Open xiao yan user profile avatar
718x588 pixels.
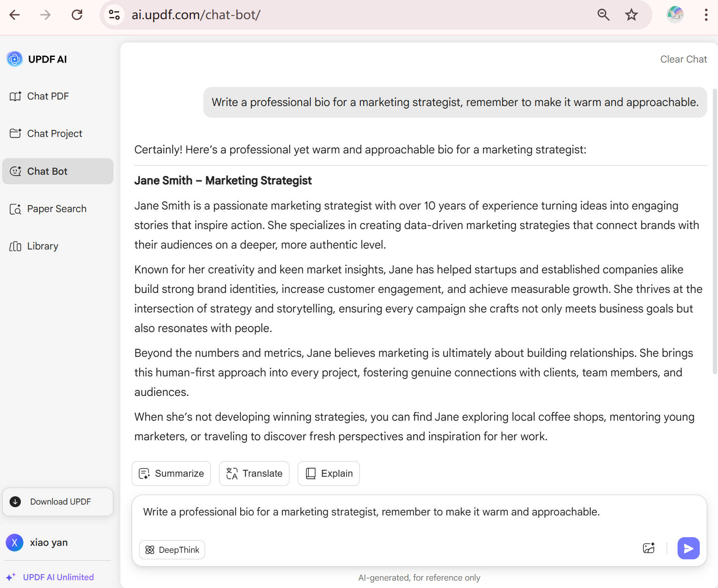14,543
